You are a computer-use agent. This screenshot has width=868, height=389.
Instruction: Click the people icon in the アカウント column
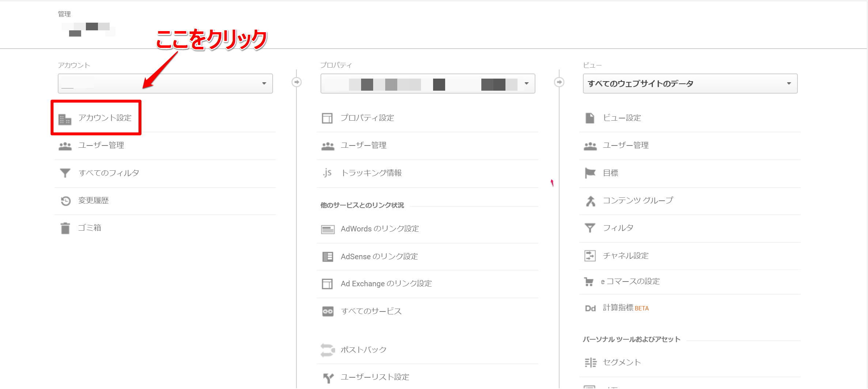[x=65, y=146]
